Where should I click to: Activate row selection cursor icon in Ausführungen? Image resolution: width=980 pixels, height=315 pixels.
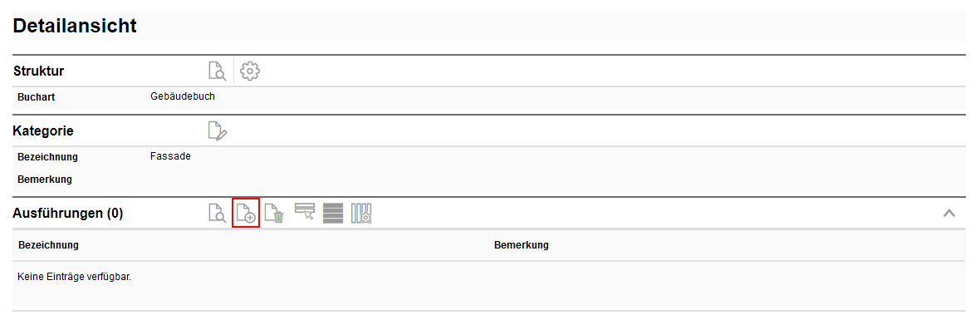point(304,211)
